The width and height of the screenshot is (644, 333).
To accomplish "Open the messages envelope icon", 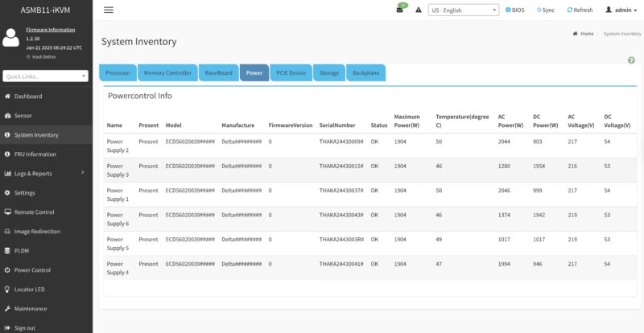I will click(x=400, y=10).
